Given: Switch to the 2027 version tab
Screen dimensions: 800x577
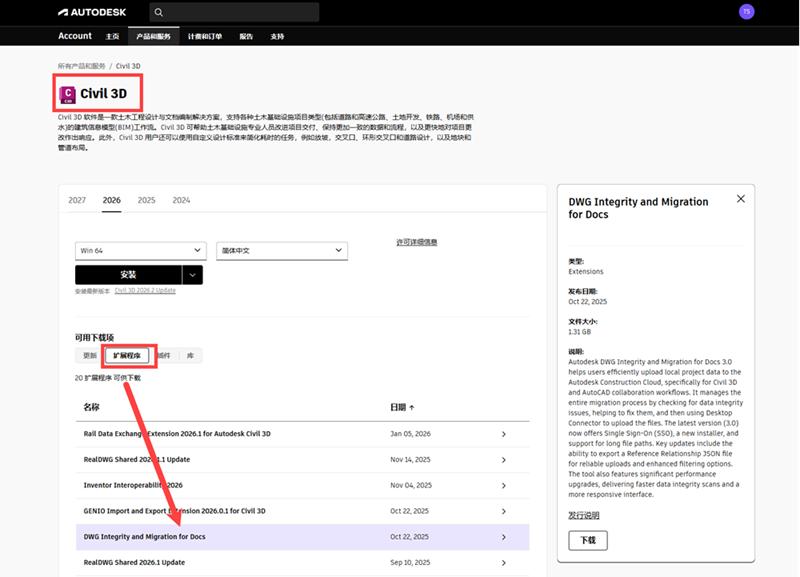Looking at the screenshot, I should click(77, 200).
